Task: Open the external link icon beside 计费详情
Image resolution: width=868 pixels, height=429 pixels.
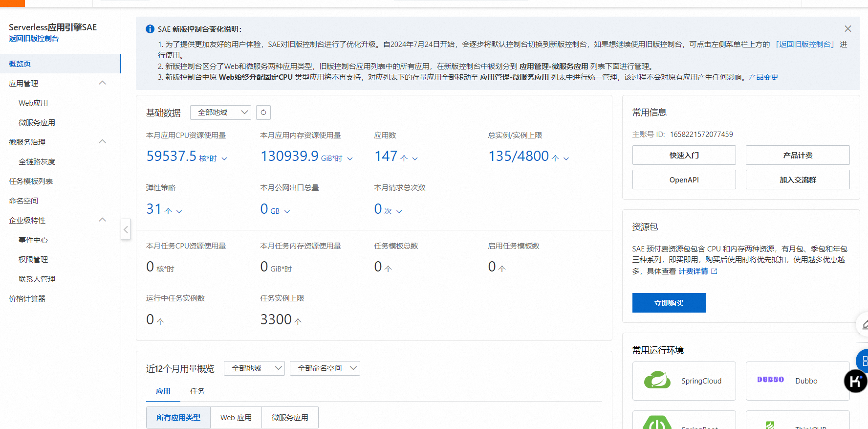Action: click(714, 271)
